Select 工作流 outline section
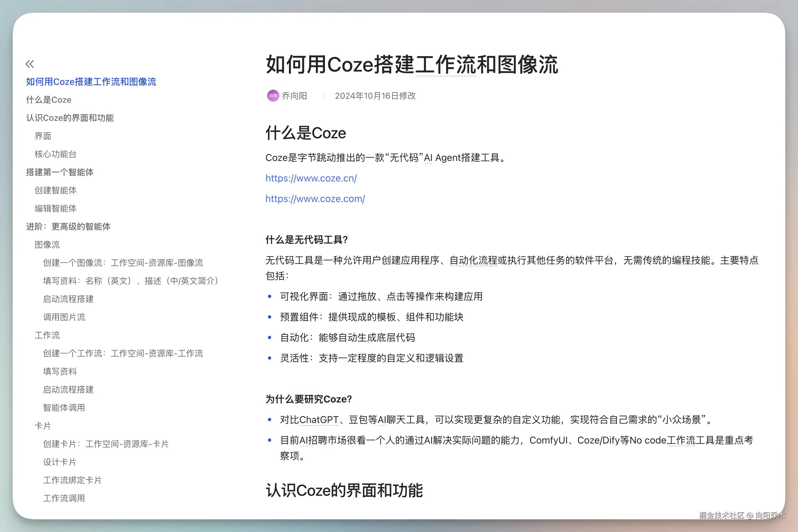 point(47,335)
